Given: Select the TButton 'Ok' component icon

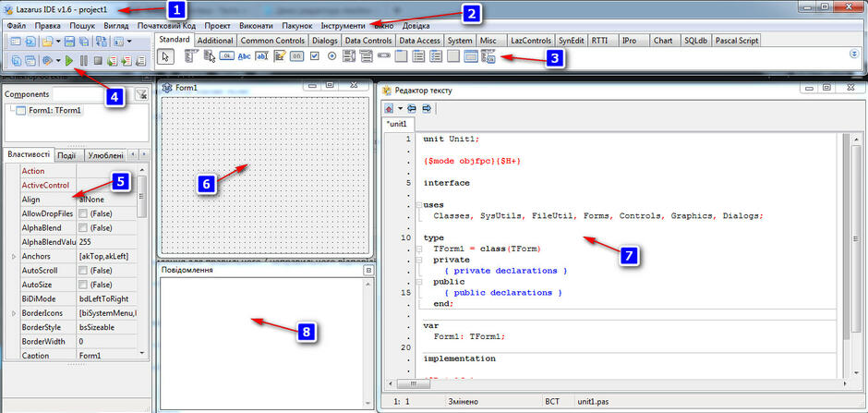Looking at the screenshot, I should [227, 56].
